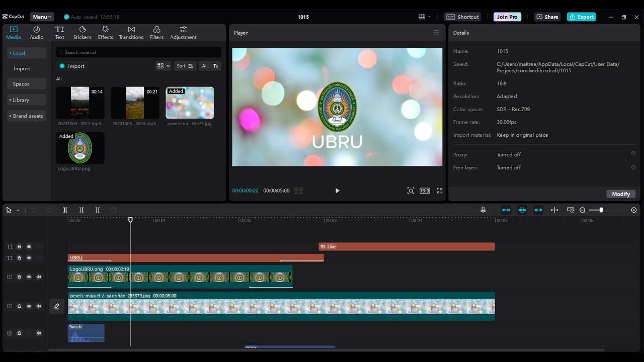Screen dimensions: 644x362
Task: Mute the LogoUBRU.png track
Action: click(x=39, y=277)
